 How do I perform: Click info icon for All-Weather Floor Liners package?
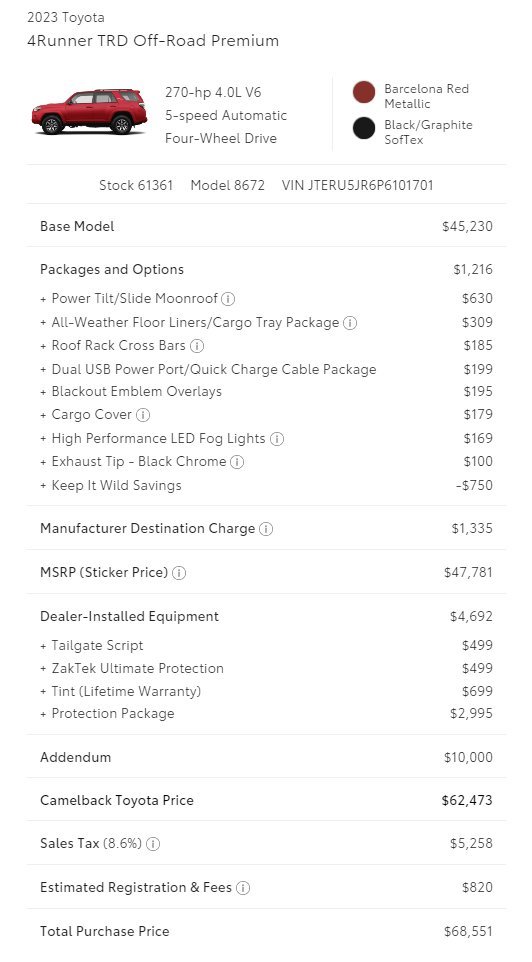[x=350, y=323]
